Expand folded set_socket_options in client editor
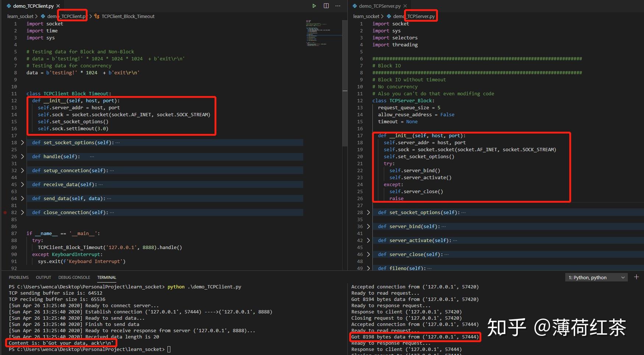 22,143
